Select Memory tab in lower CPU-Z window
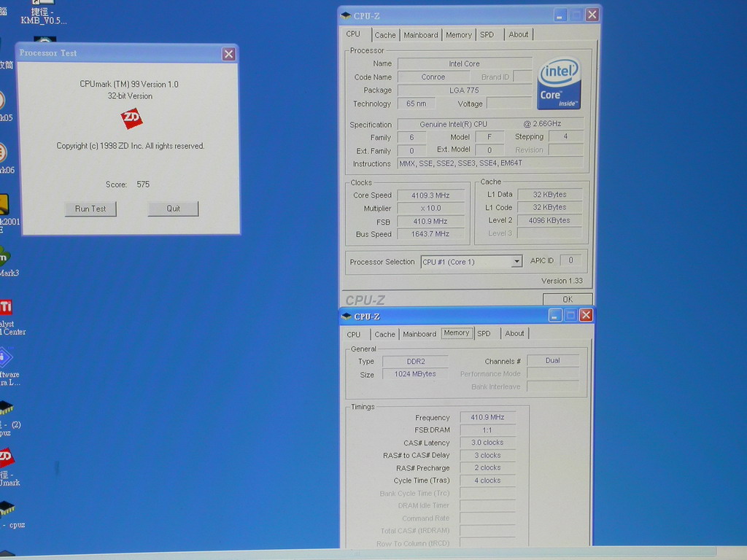The image size is (747, 560). [457, 333]
